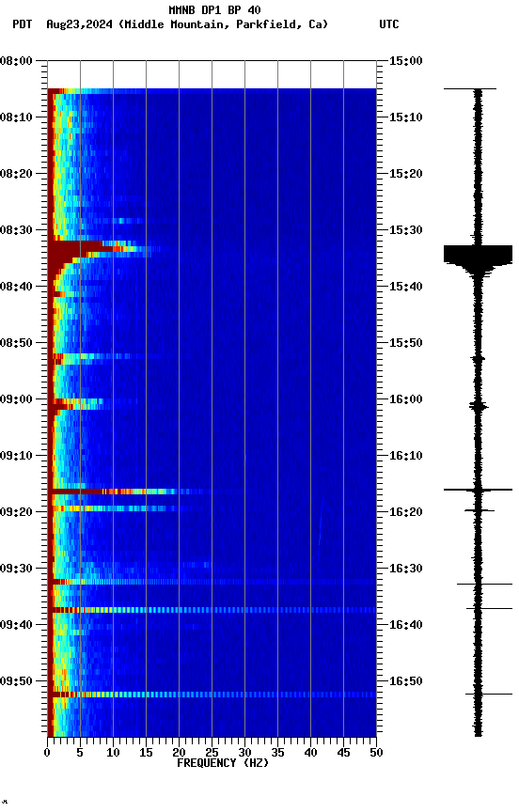Click the 08:50 PDT time label
The height and width of the screenshot is (812, 519).
(x=16, y=343)
